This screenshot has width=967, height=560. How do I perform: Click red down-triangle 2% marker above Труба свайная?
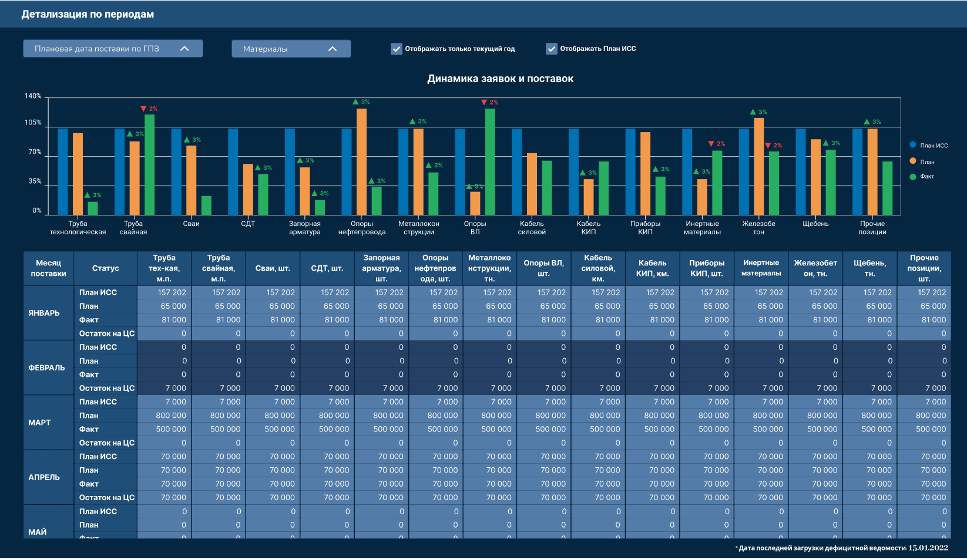[149, 109]
